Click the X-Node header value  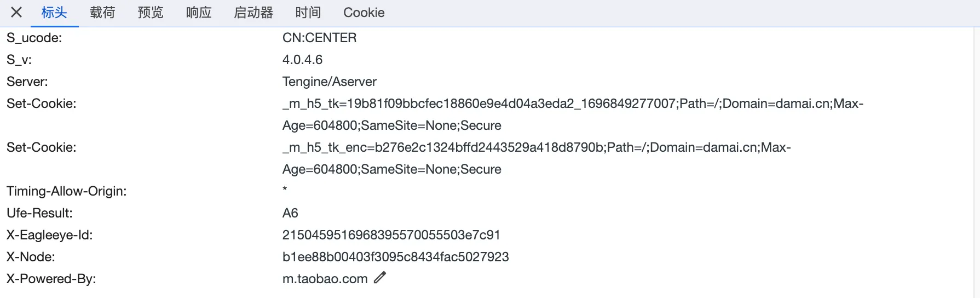395,257
